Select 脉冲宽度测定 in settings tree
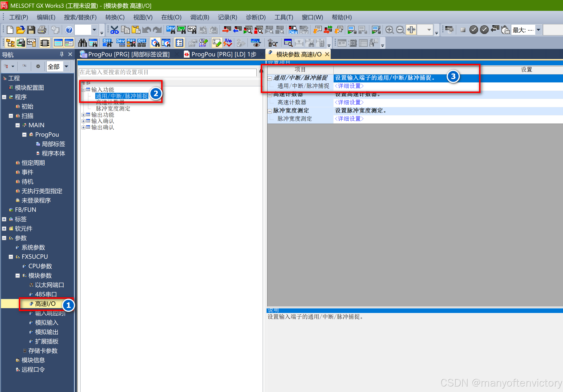Image resolution: width=563 pixels, height=392 pixels. tap(113, 108)
